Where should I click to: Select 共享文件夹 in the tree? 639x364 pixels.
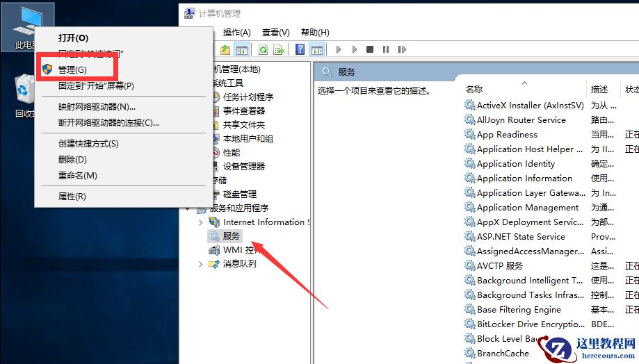pyautogui.click(x=243, y=124)
